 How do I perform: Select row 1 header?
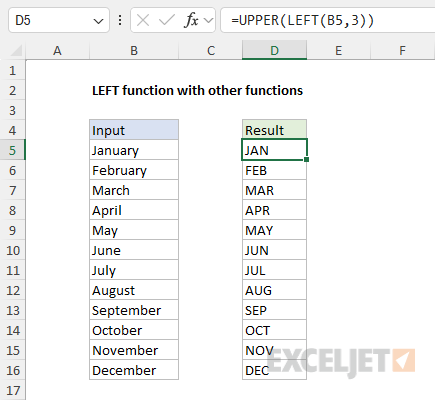pos(13,70)
